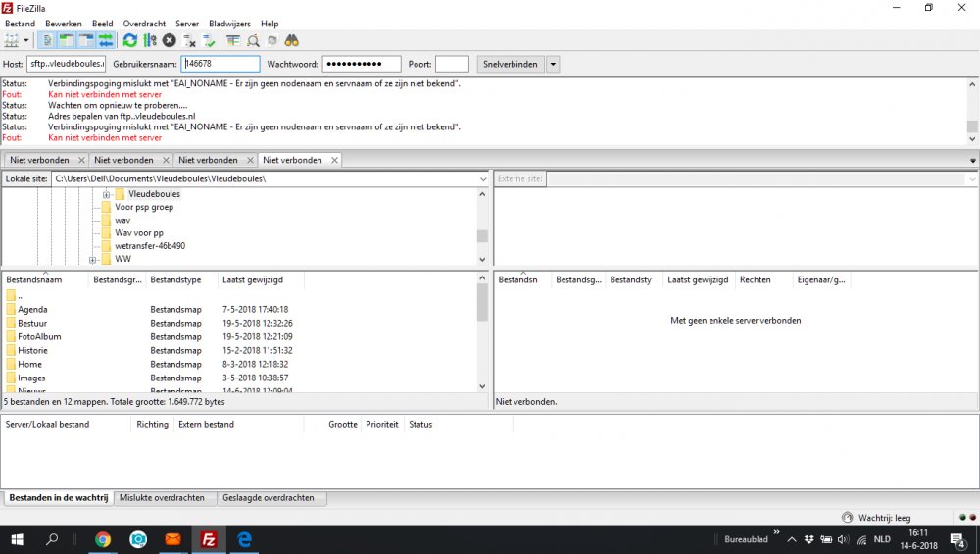Screen dimensions: 980x554
Task: Expand the Vleudeboules folder in tree
Action: coord(106,194)
